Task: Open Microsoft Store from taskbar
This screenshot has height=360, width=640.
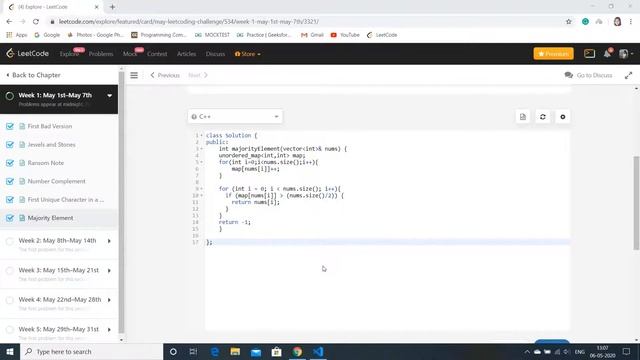Action: (x=276, y=351)
